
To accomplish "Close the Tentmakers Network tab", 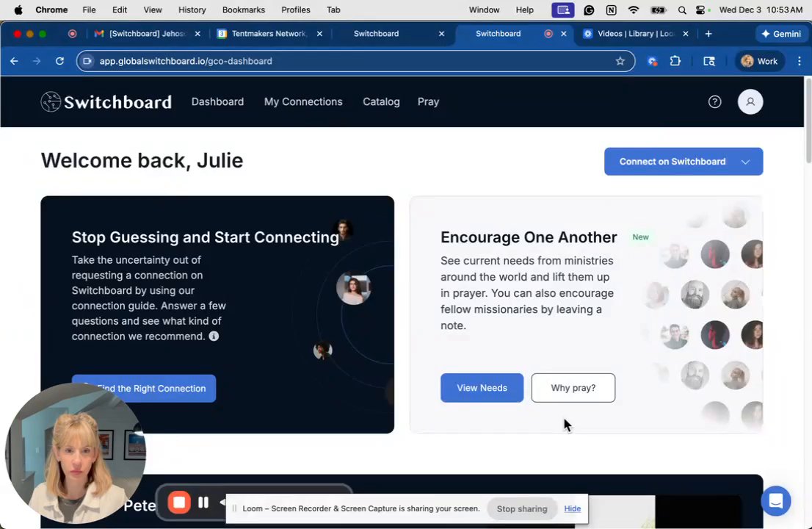I will 319,34.
